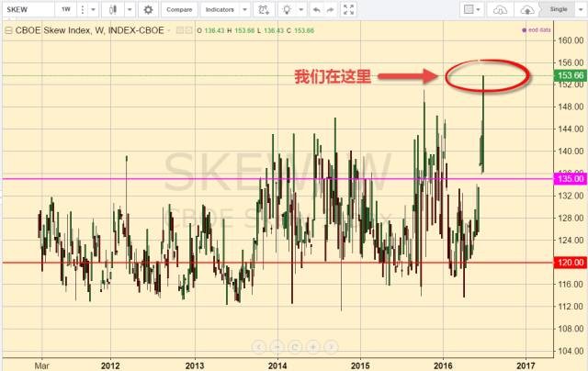Reset the chart view with the bottom circular arrow
This screenshot has height=371, width=588.
click(295, 346)
